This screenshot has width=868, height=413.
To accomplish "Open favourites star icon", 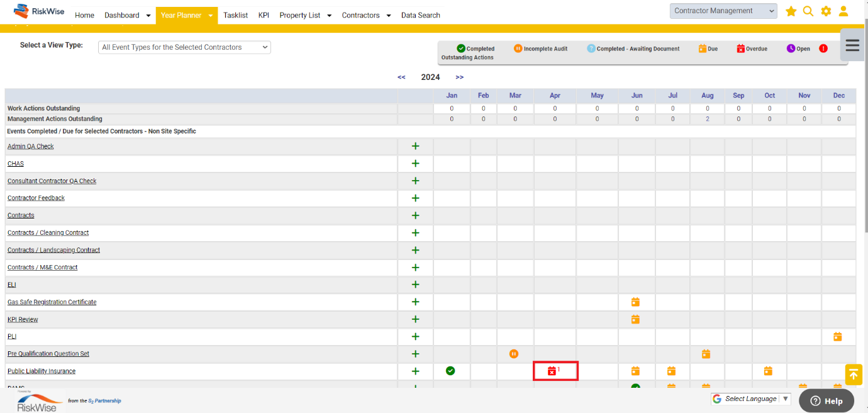I will point(791,11).
